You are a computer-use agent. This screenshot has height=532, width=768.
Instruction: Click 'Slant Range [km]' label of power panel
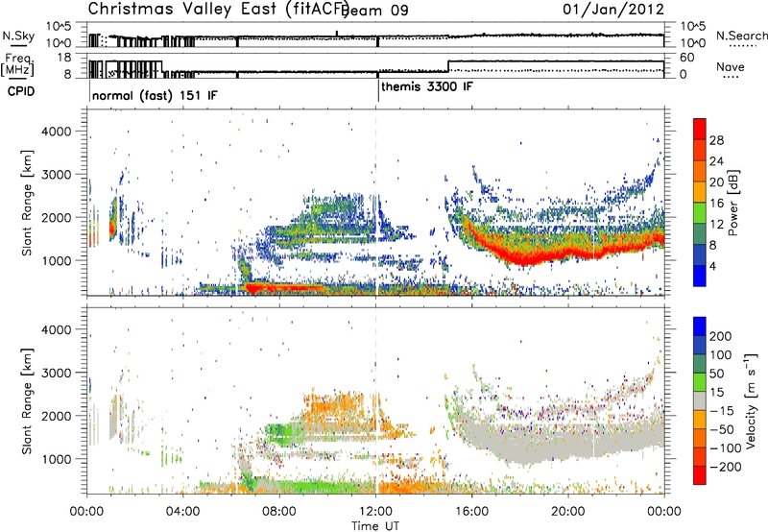[x=27, y=203]
